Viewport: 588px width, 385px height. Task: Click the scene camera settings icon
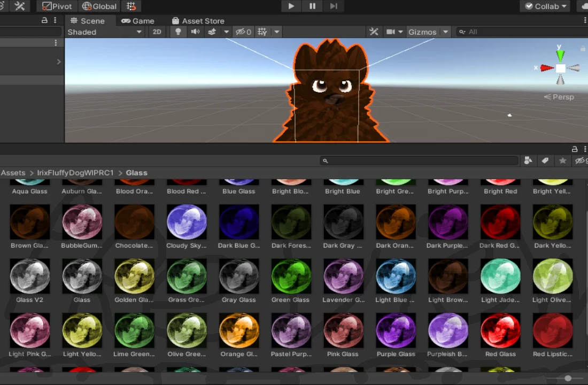(390, 32)
